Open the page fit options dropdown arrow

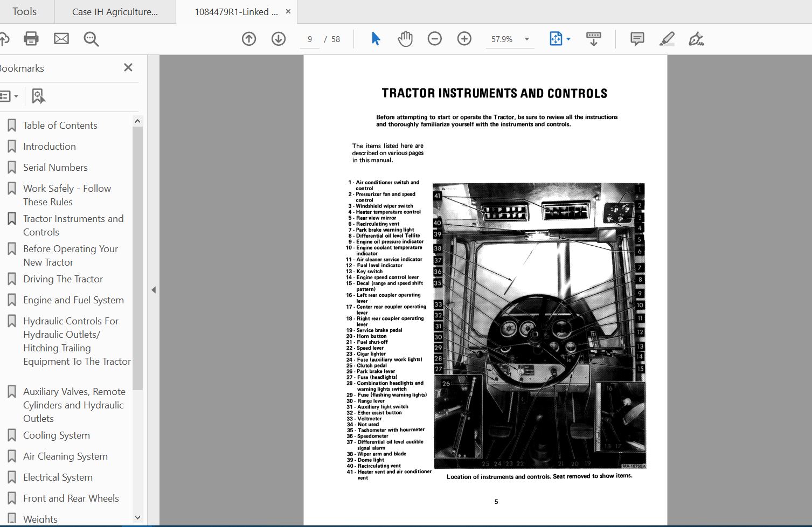569,39
